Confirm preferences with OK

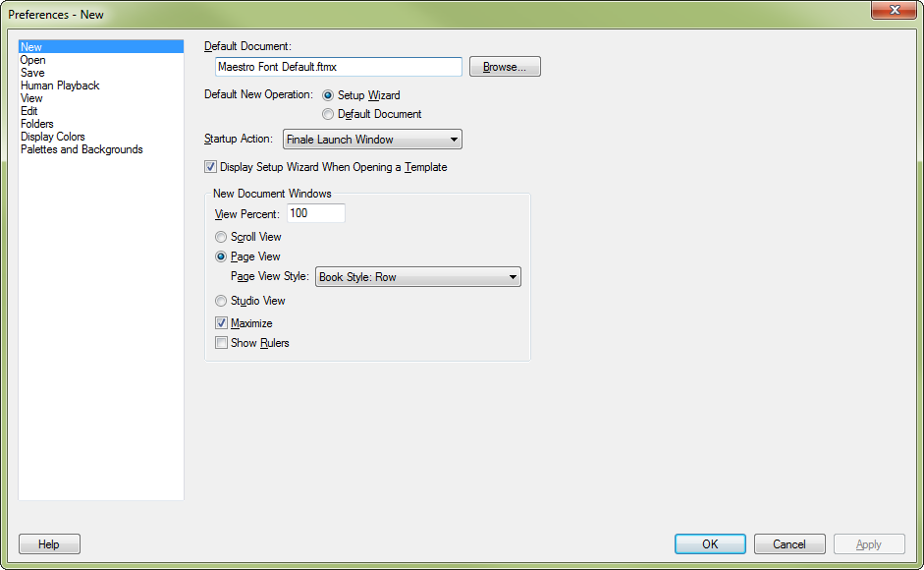[710, 544]
